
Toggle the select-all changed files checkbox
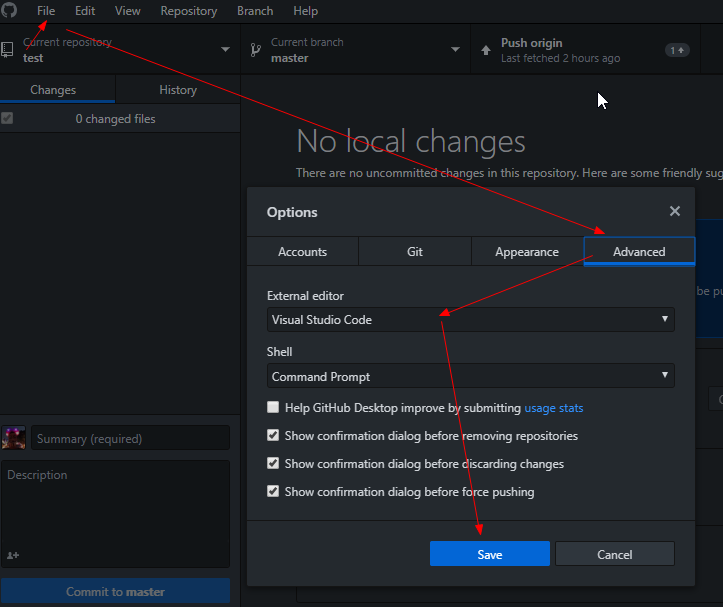(x=7, y=119)
